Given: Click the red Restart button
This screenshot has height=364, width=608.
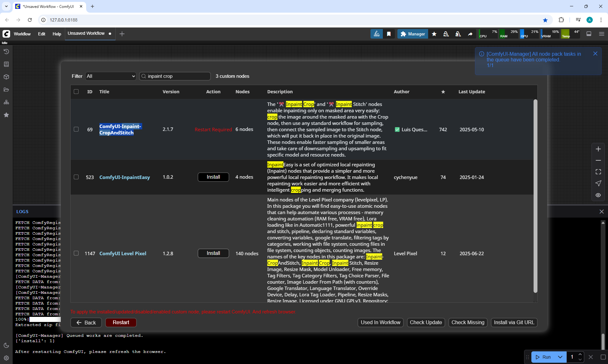Looking at the screenshot, I should pyautogui.click(x=121, y=322).
